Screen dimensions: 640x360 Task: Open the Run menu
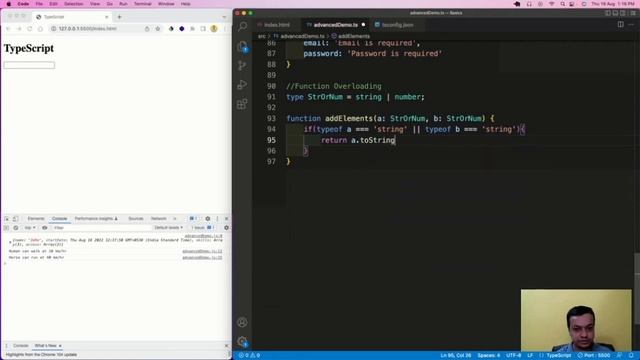click(x=123, y=4)
